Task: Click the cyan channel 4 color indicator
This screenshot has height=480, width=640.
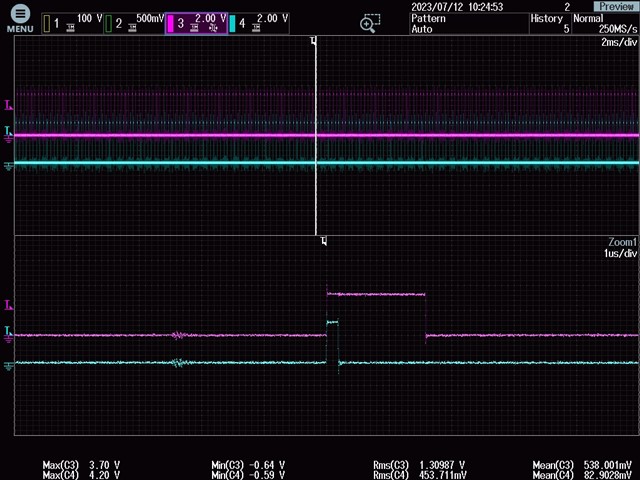Action: (x=233, y=24)
